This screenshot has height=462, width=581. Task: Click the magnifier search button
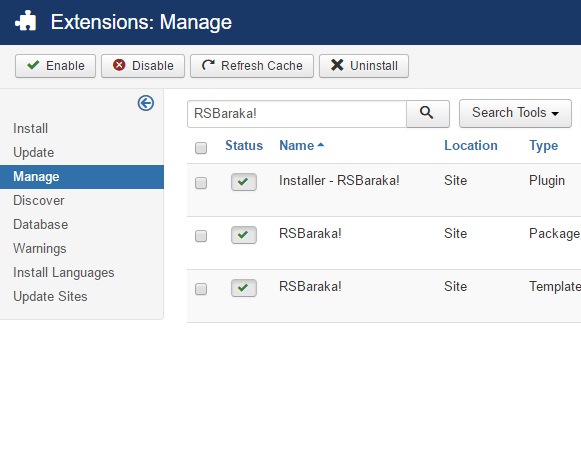428,114
